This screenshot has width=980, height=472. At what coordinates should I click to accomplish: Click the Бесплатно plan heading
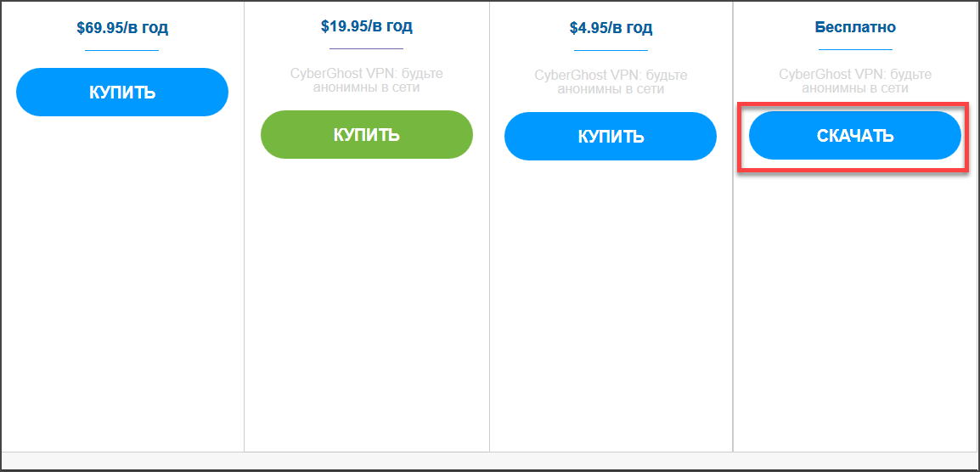point(855,27)
